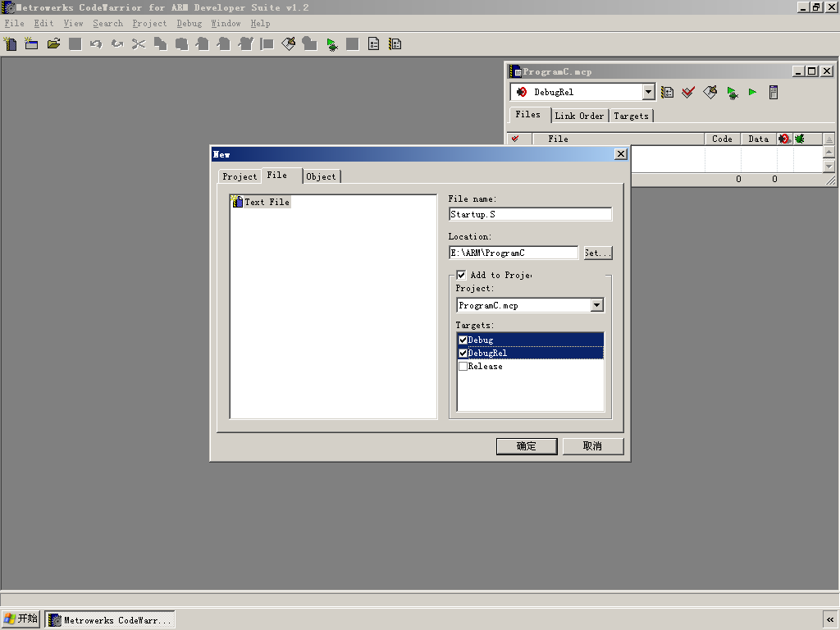Image resolution: width=840 pixels, height=630 pixels.
Task: Click the Copy toolbar icon
Action: [x=160, y=44]
